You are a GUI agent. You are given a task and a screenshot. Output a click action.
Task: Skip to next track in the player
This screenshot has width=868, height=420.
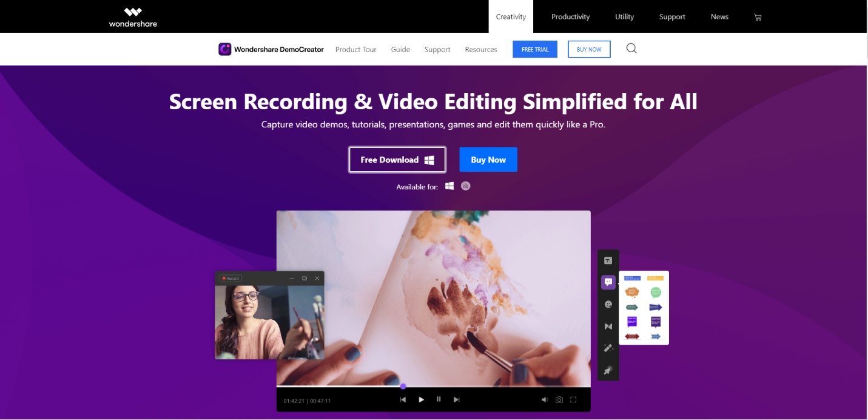pos(457,399)
